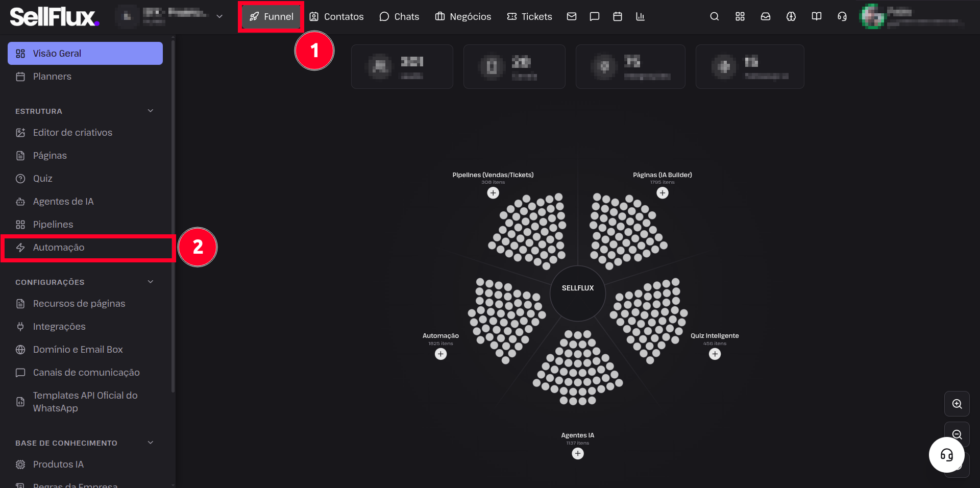Click plus under Automação cluster label
The image size is (980, 488).
click(x=441, y=354)
